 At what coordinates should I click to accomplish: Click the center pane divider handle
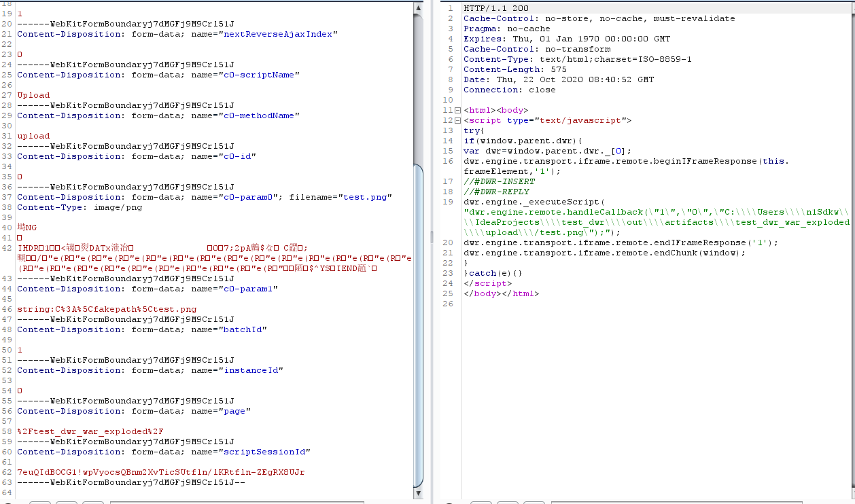pyautogui.click(x=430, y=238)
